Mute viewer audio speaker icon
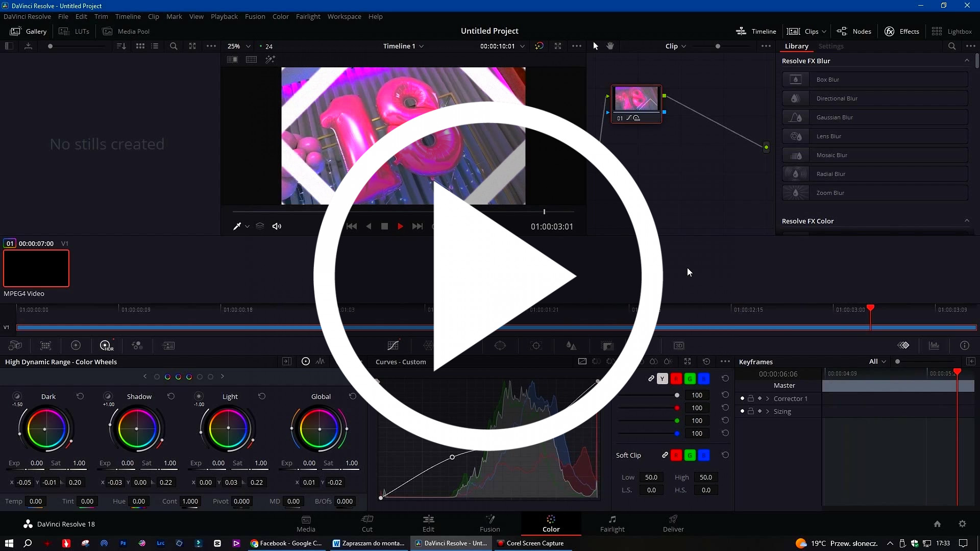The image size is (980, 551). click(x=277, y=226)
